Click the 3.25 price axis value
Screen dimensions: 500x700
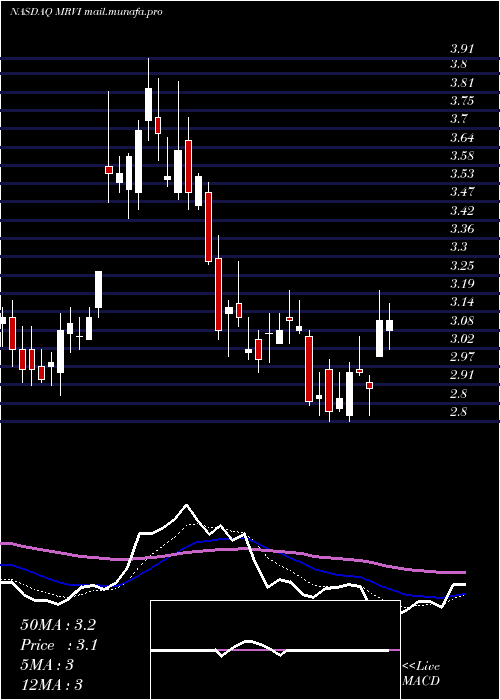click(462, 265)
